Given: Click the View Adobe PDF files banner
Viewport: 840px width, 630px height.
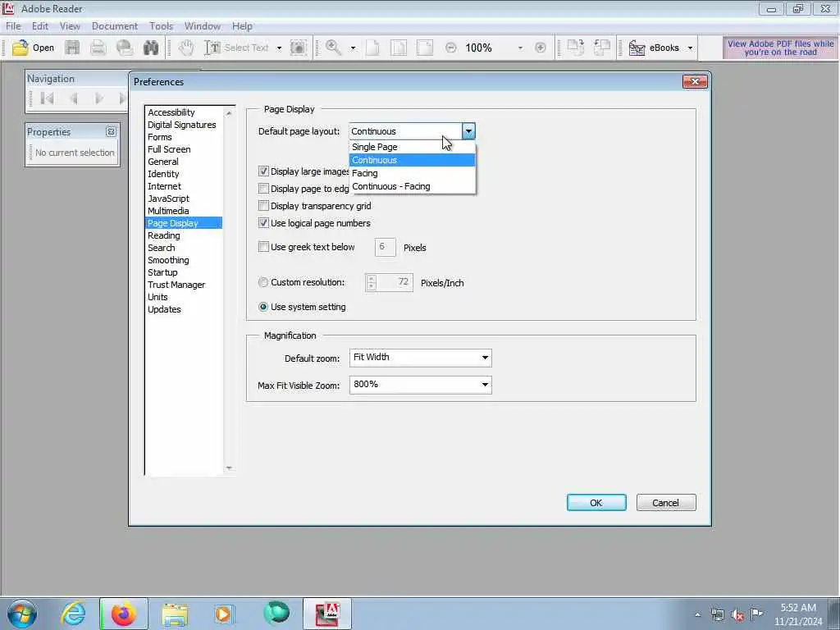Looking at the screenshot, I should [780, 48].
